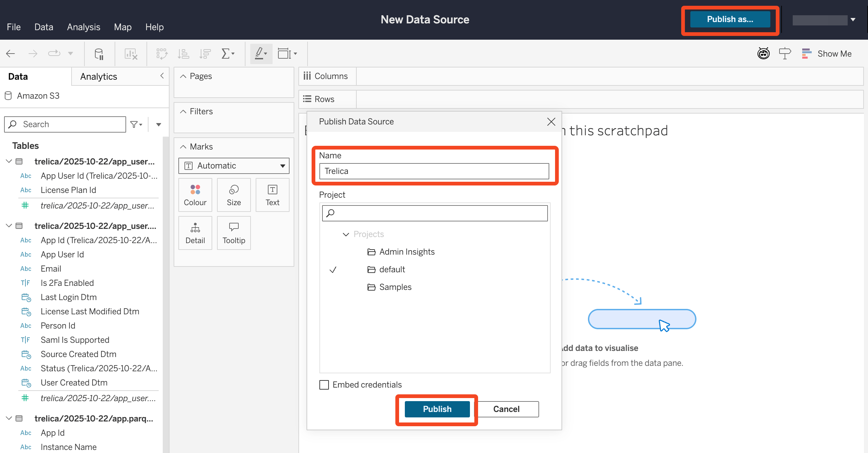Select the User Created Dtm field
The height and width of the screenshot is (453, 868).
point(74,383)
